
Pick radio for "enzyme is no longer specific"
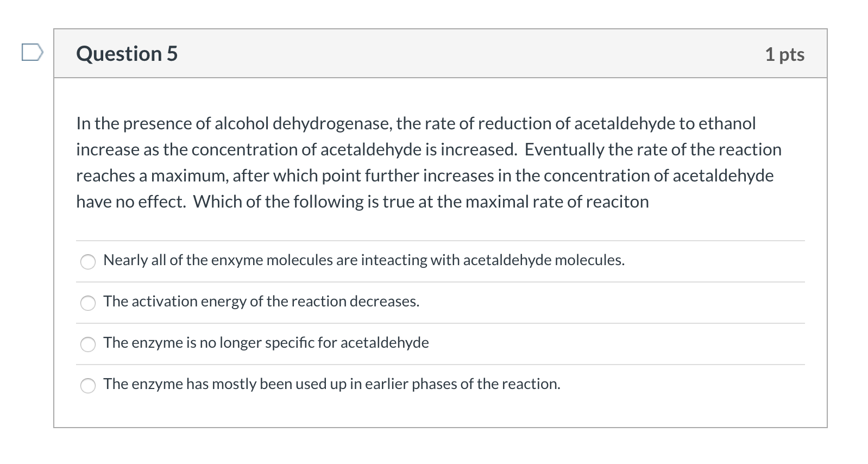88,344
